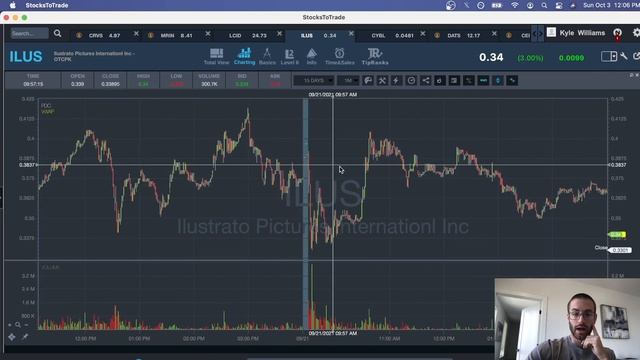This screenshot has width=640, height=360.
Task: Click the 0.34 last price value
Action: tap(491, 57)
